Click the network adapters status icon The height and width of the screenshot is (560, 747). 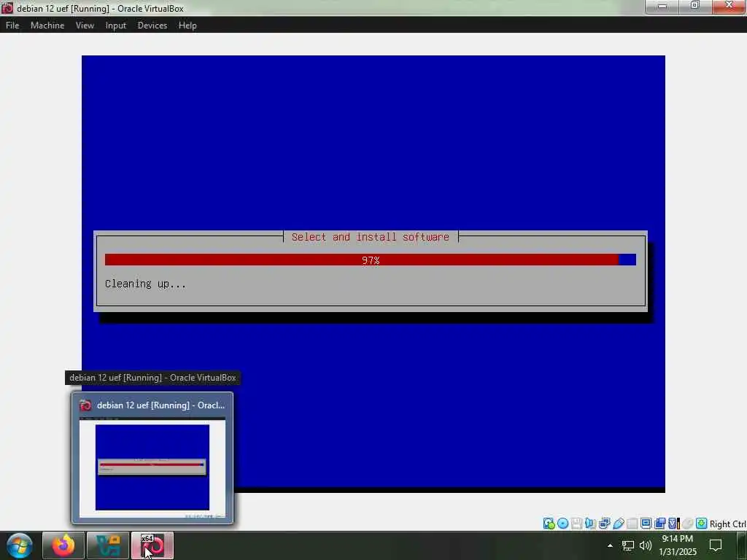pyautogui.click(x=604, y=524)
